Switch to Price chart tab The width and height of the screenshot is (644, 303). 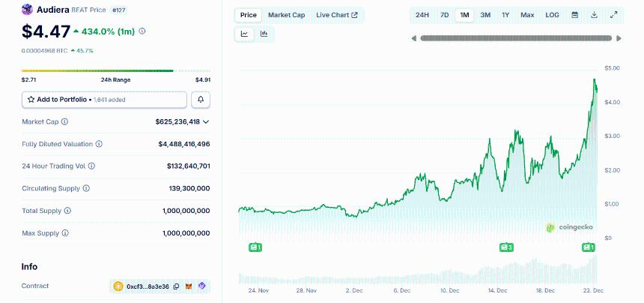coord(249,15)
